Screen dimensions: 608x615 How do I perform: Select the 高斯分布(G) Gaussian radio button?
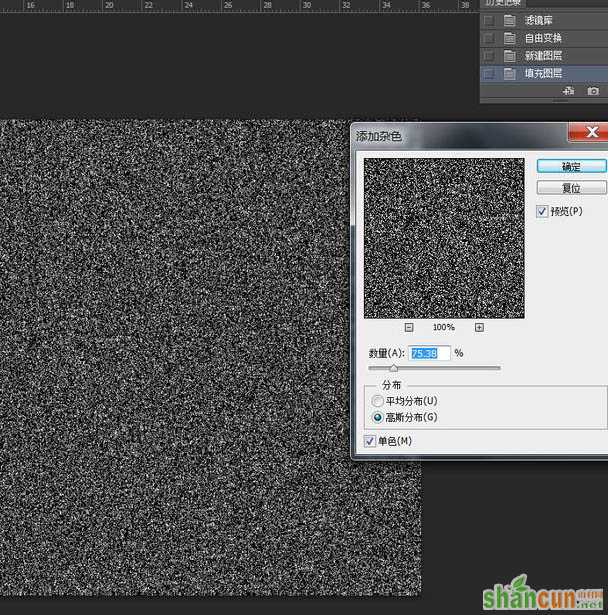pos(377,417)
